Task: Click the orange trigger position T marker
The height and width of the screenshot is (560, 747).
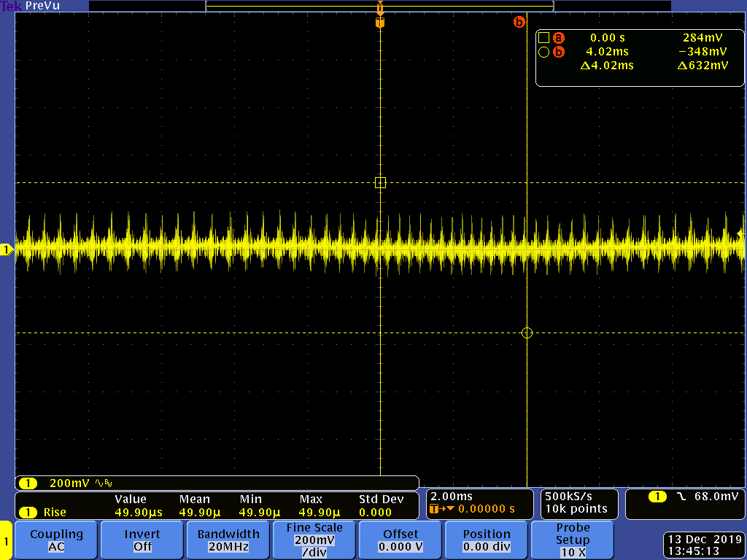Action: point(380,23)
